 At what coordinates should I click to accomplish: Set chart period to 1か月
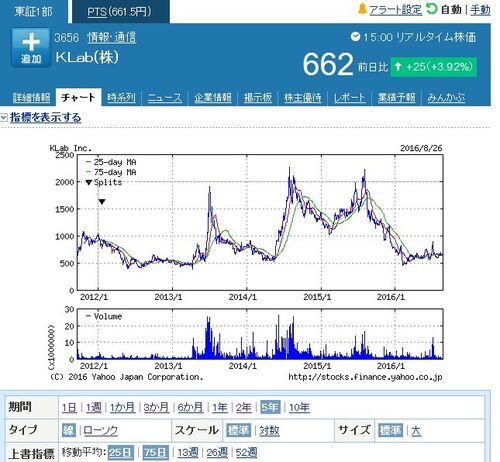tap(122, 407)
